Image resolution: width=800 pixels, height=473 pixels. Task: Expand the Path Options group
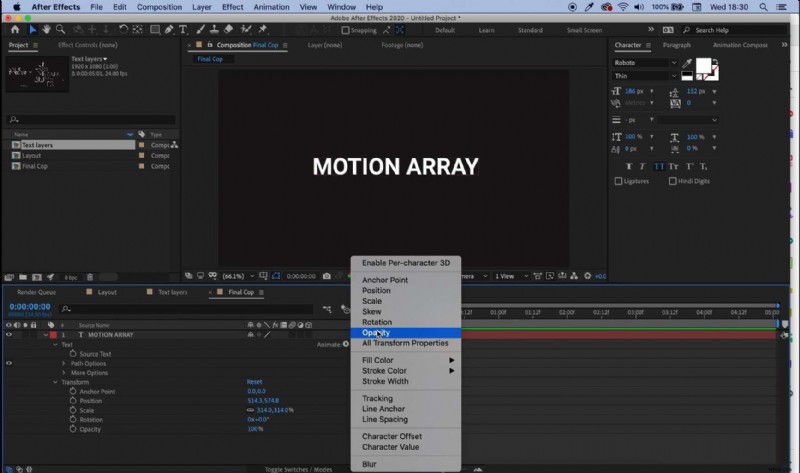(x=64, y=363)
